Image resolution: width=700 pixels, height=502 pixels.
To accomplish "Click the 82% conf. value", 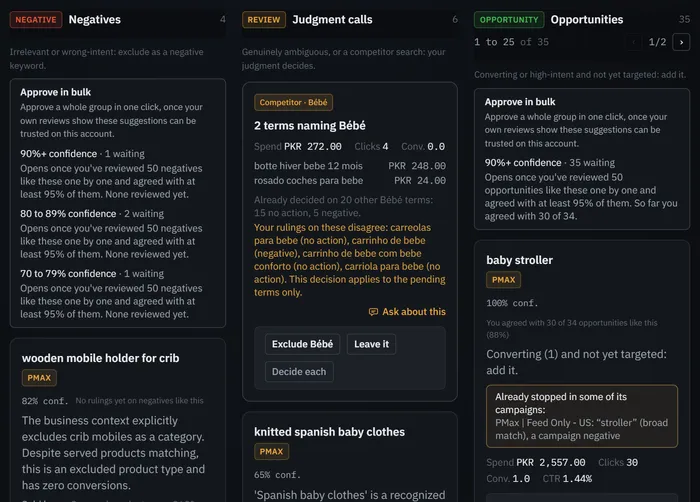I will [45, 401].
